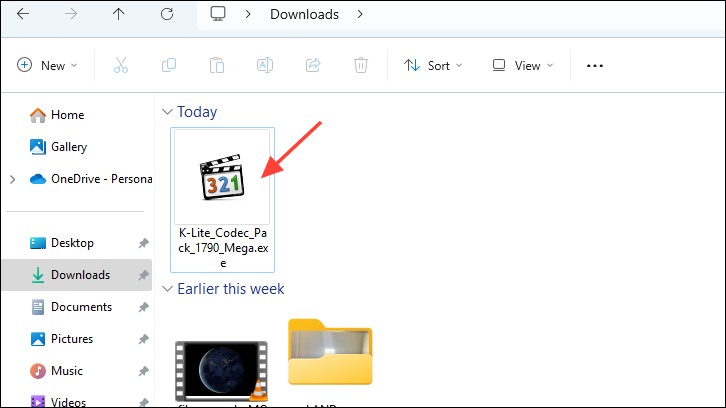
Task: Open Home in the navigation pane
Action: 68,115
